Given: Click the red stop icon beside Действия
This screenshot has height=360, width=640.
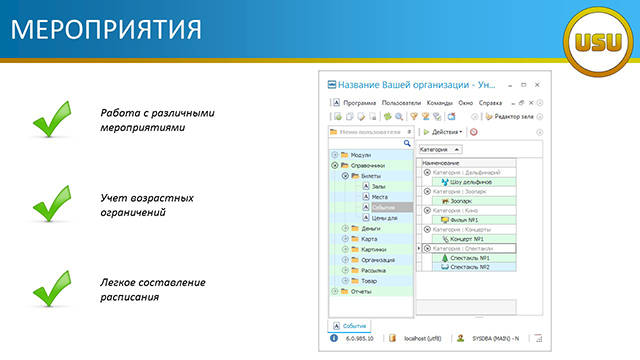Looking at the screenshot, I should (473, 132).
